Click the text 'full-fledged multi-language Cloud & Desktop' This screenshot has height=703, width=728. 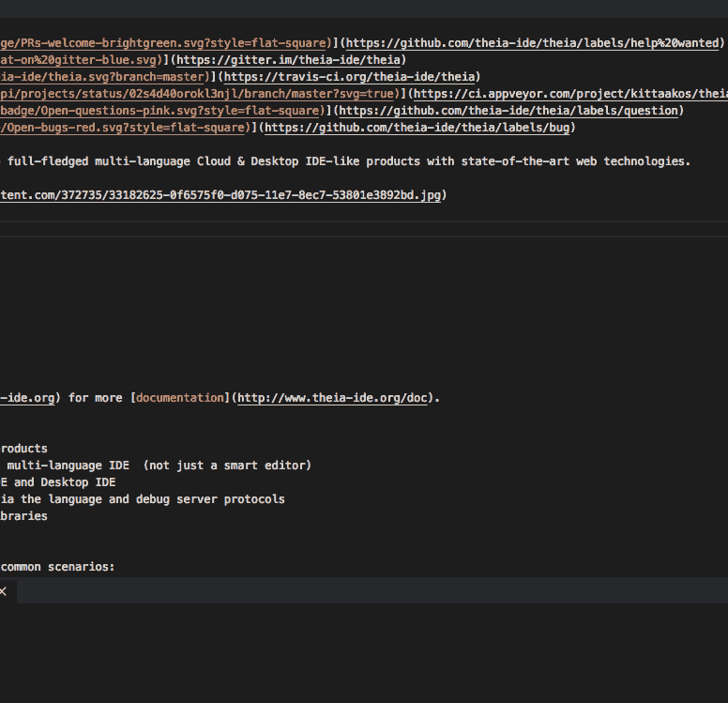pos(153,161)
